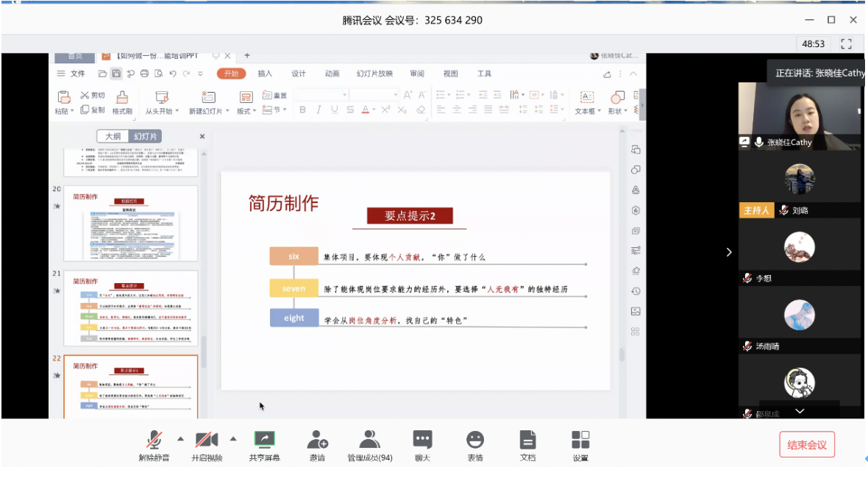
Task: Click the share screen icon (共享屏幕)
Action: [264, 440]
